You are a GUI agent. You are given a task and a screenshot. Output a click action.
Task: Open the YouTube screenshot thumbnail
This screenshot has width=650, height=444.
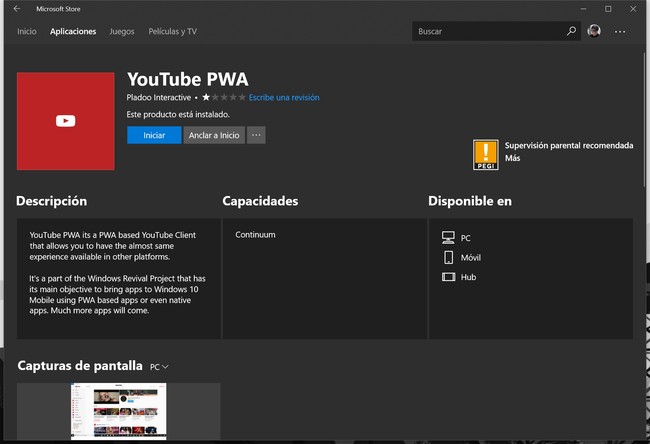119,411
